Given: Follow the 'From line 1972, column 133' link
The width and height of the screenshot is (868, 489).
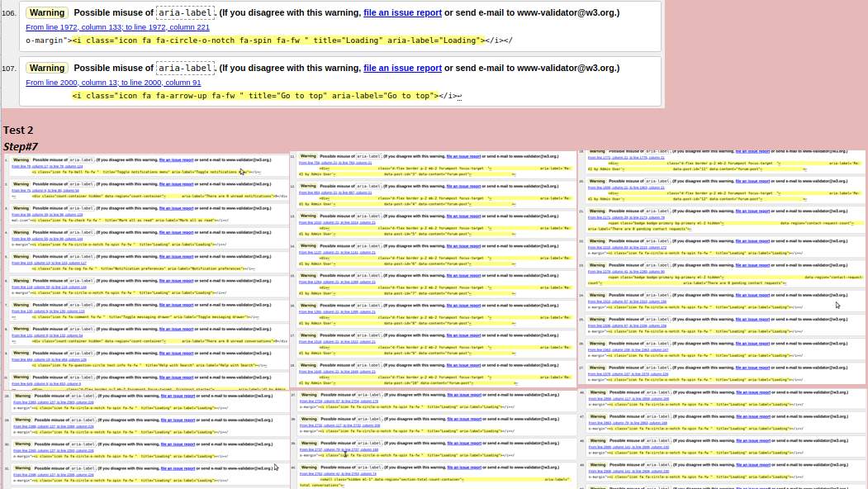Looking at the screenshot, I should 117,27.
